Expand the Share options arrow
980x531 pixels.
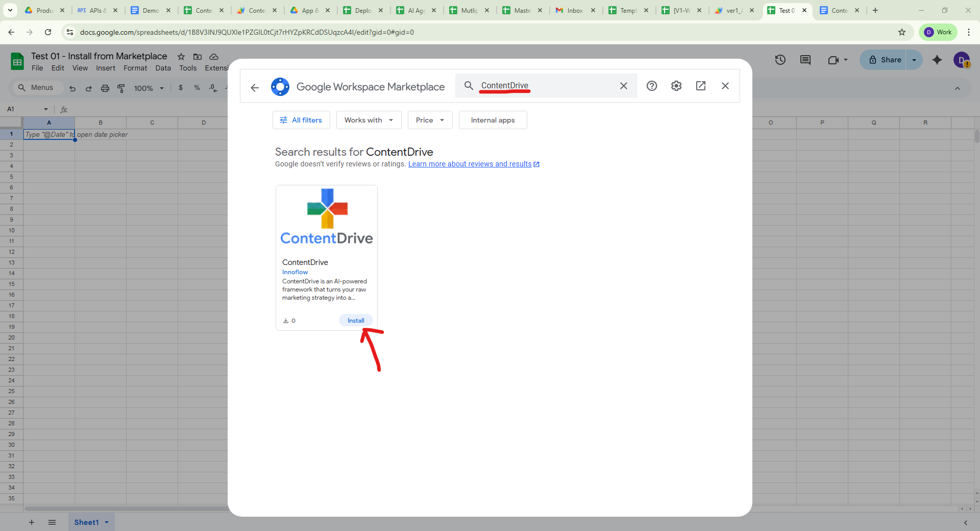point(914,60)
